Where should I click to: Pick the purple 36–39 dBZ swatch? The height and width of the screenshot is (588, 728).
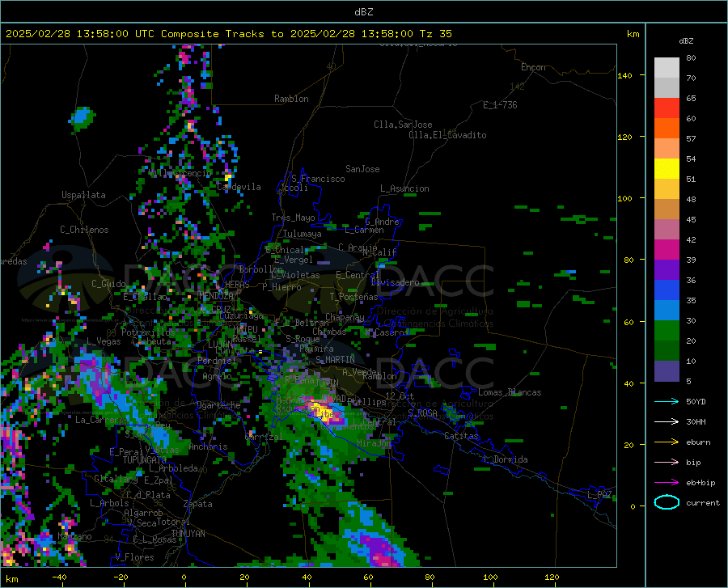(667, 270)
